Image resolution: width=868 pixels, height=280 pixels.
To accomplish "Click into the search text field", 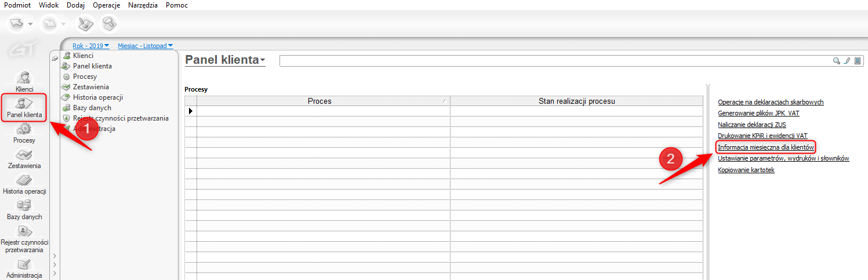I will coord(551,61).
